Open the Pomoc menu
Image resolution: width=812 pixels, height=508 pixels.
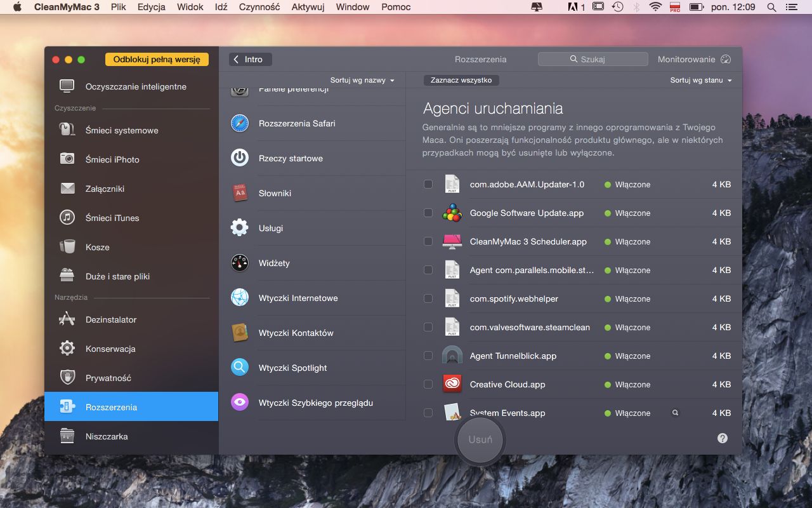coord(396,7)
